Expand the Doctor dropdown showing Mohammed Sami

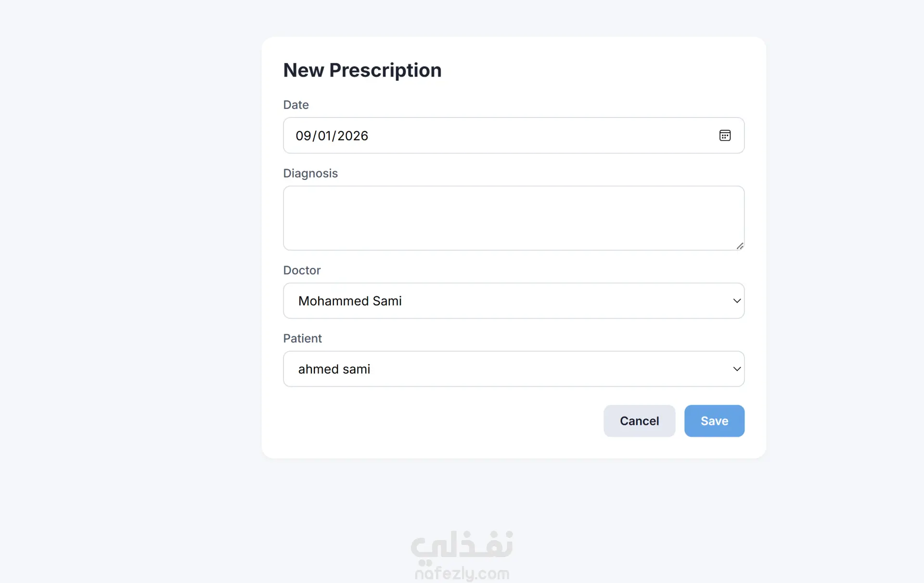[x=513, y=301]
